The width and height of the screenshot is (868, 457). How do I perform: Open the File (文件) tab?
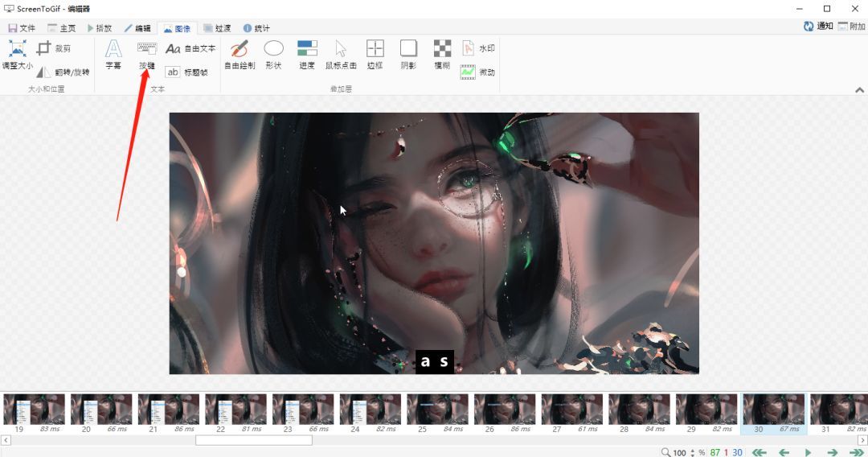tap(22, 28)
